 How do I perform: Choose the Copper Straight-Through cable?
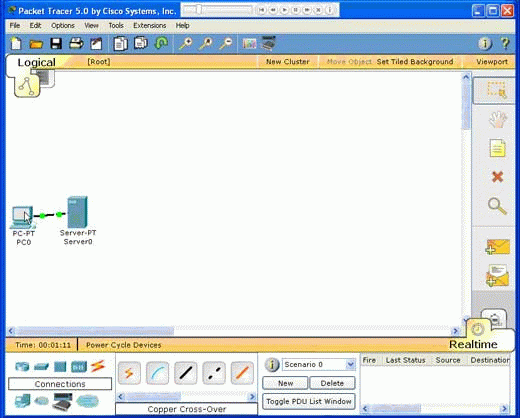[x=186, y=373]
